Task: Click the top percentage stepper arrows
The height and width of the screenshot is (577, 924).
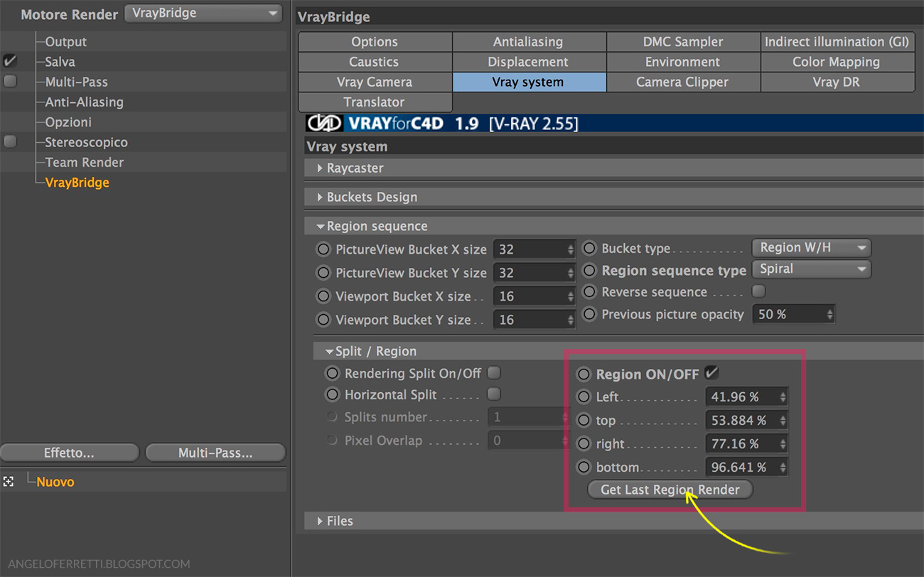Action: [x=783, y=421]
